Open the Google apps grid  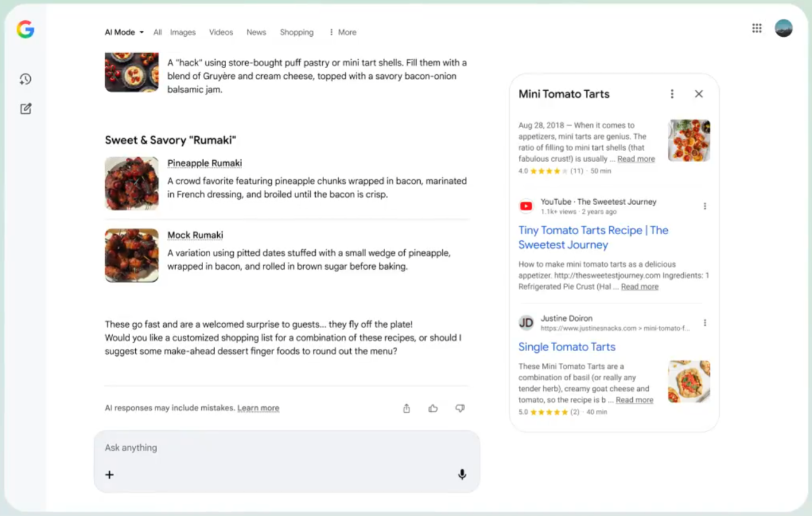[x=757, y=28]
